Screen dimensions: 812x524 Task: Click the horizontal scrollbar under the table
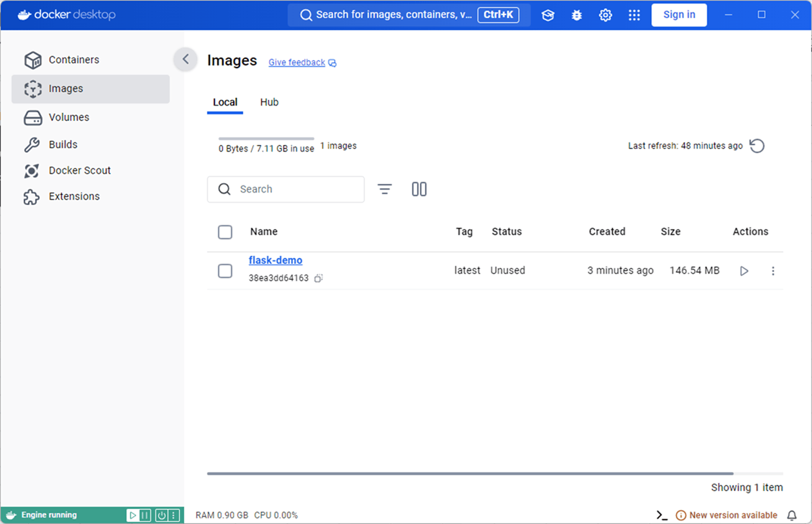tap(470, 474)
